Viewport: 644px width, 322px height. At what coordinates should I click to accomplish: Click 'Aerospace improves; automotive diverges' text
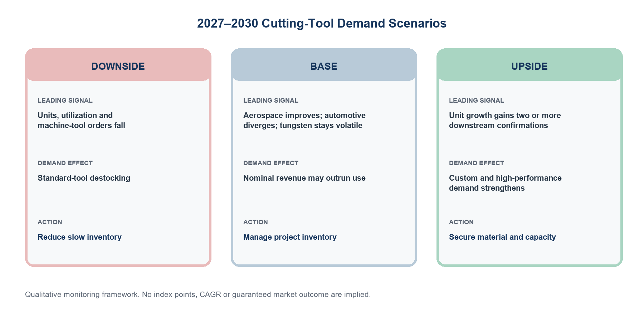point(304,120)
